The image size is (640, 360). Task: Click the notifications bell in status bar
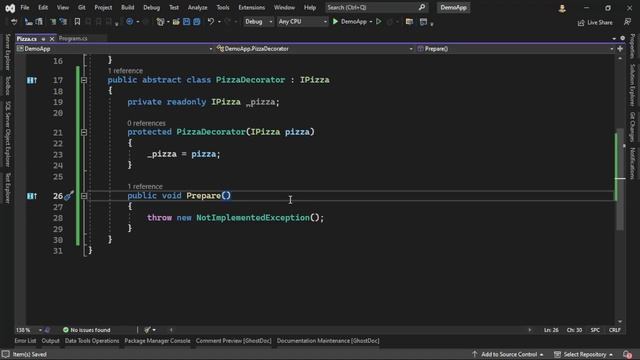click(x=628, y=354)
